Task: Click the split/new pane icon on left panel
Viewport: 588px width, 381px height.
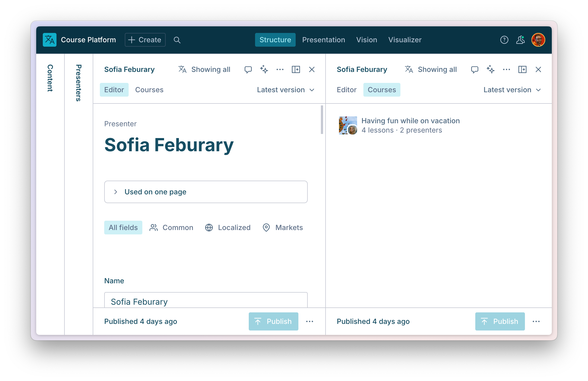Action: pos(296,69)
